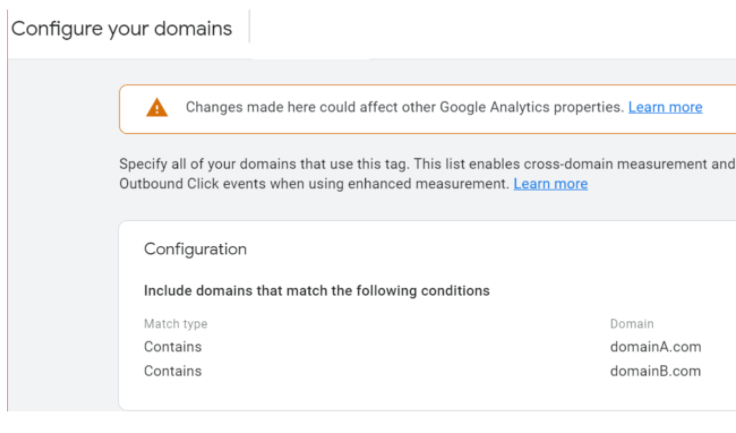
Task: Click the Configure your domains title
Action: pos(121,28)
